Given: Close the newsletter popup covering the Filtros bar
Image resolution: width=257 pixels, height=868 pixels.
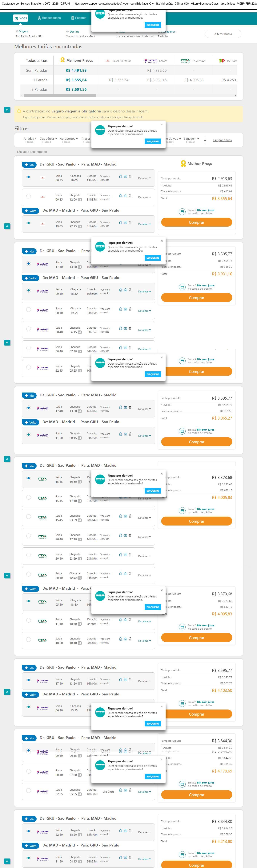Looking at the screenshot, I should (162, 125).
